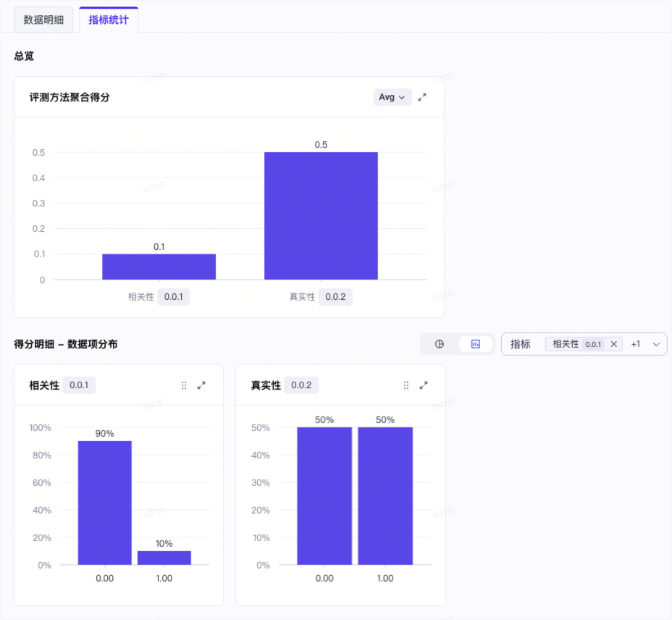This screenshot has width=672, height=620.
Task: Switch to the 数据明细 tab
Action: (x=43, y=20)
